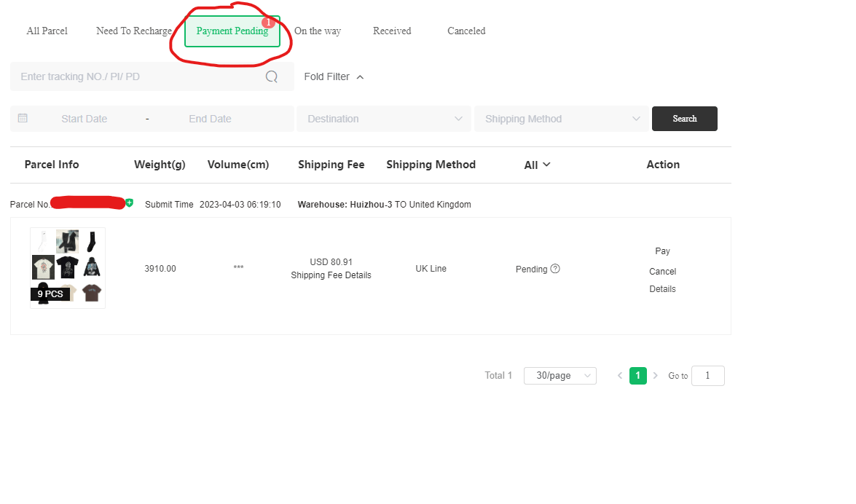Collapse the Fold Filter section
Image resolution: width=856 pixels, height=504 pixels.
point(333,76)
